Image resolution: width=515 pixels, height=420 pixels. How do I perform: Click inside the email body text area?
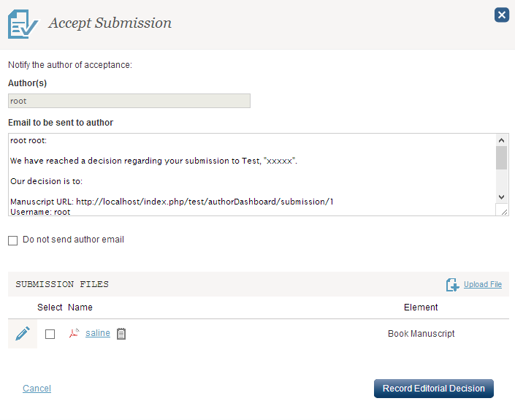click(x=248, y=174)
